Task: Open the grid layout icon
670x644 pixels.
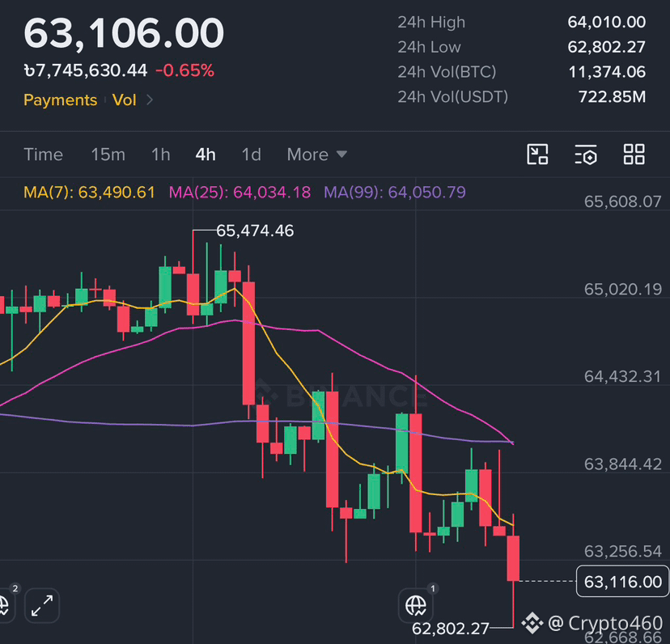Action: click(634, 155)
